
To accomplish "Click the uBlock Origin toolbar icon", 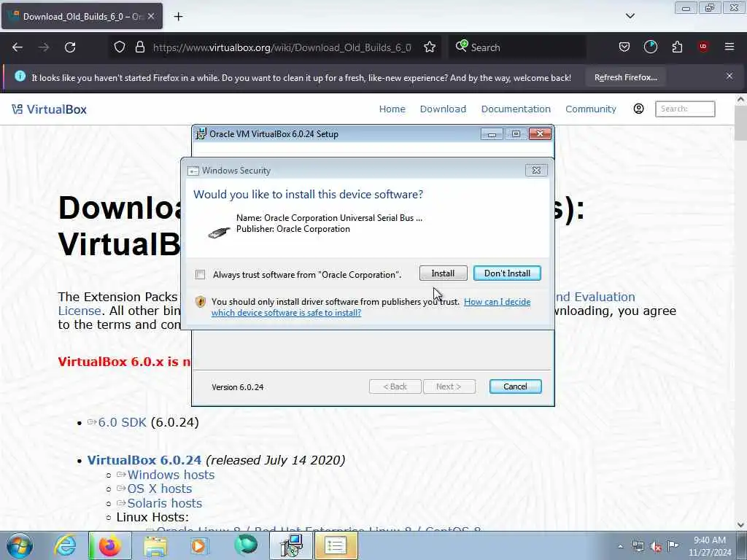I will (x=703, y=47).
